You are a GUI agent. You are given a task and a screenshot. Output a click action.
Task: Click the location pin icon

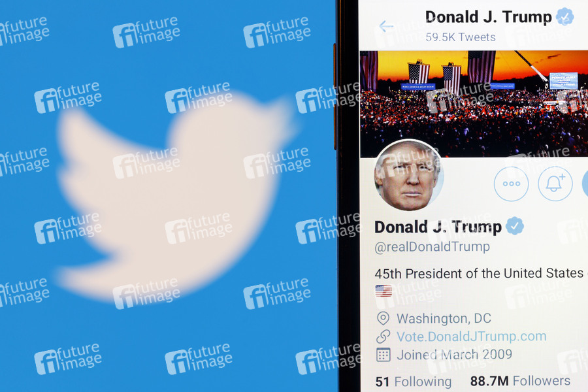pos(383,318)
